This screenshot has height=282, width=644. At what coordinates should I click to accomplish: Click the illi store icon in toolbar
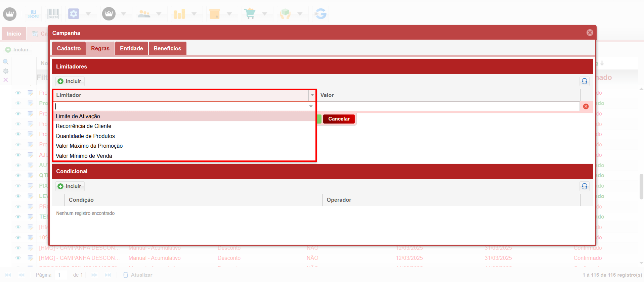33,14
